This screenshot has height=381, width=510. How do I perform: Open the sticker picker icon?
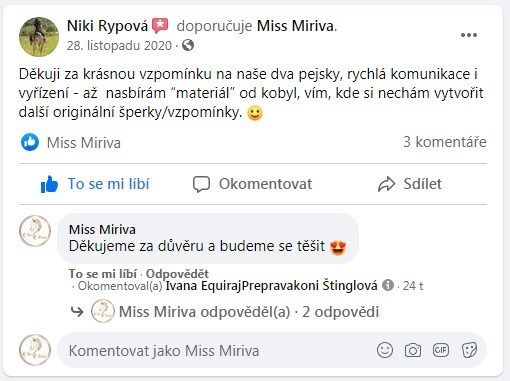coord(470,350)
